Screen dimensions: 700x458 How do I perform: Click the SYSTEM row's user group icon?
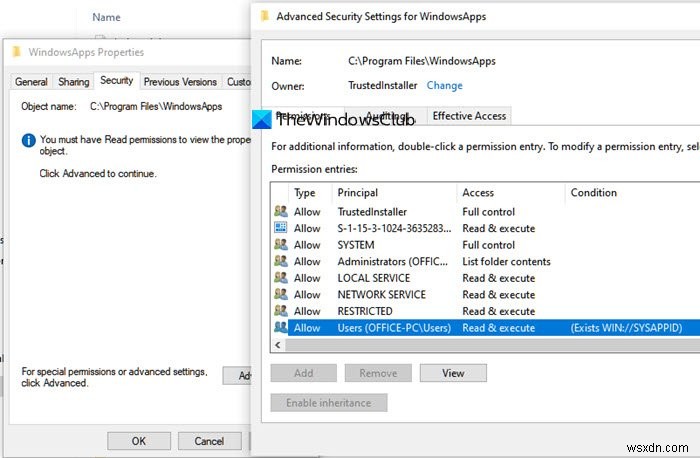pos(281,244)
